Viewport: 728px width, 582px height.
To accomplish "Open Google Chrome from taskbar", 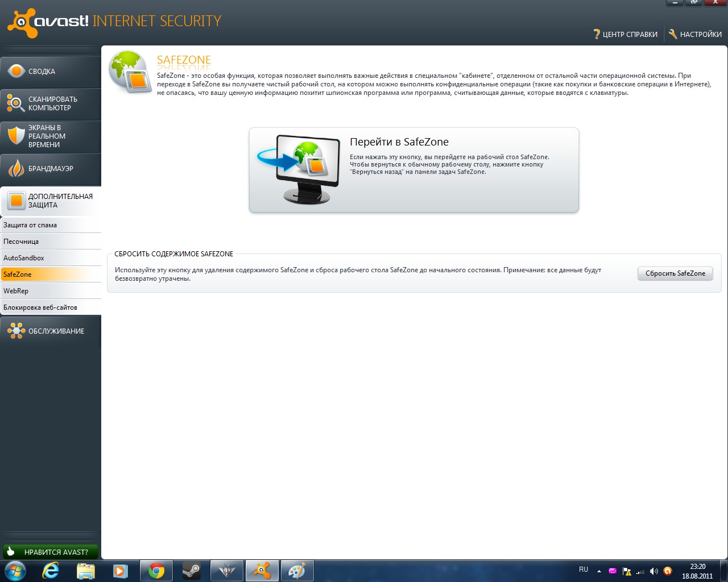I will tap(156, 571).
